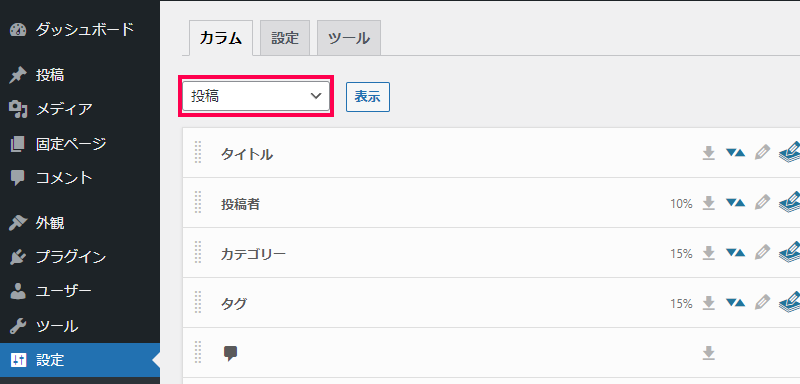Toggle sorting arrows on the 投稿者 column
This screenshot has width=800, height=384.
pos(735,202)
